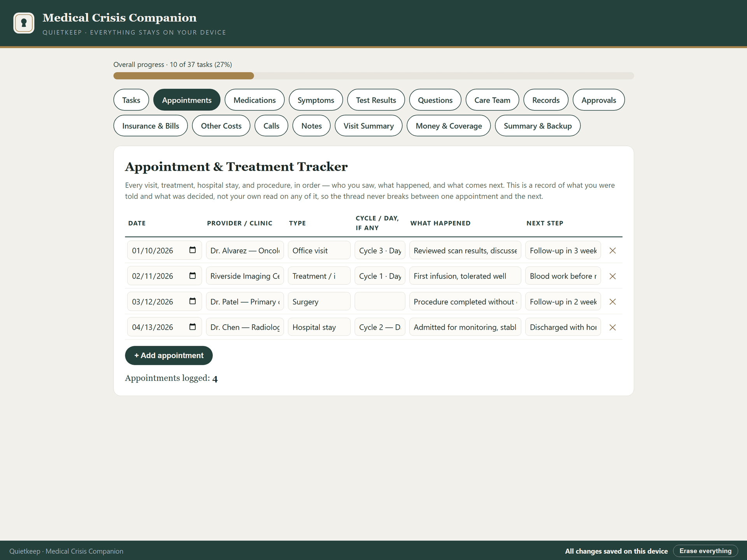
Task: Open calendar picker for 03/12/2026 date
Action: 193,301
